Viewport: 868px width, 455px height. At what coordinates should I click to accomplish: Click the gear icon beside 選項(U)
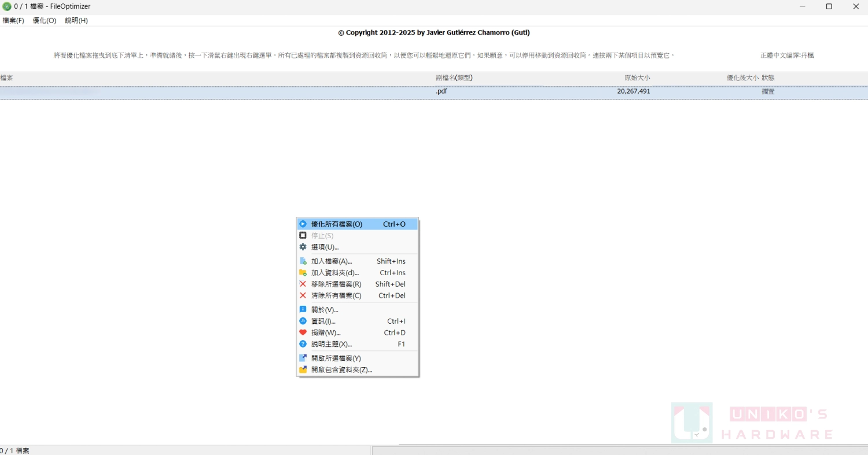pos(303,247)
